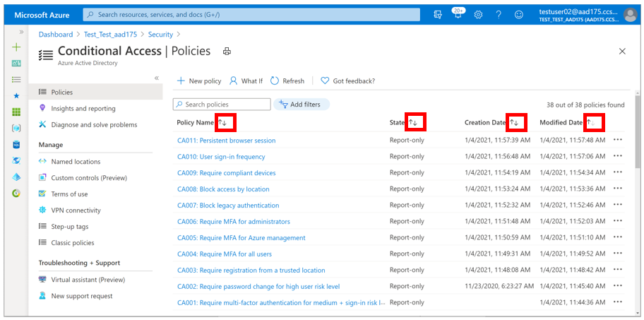Open CA002: Require password change policy

click(x=258, y=286)
